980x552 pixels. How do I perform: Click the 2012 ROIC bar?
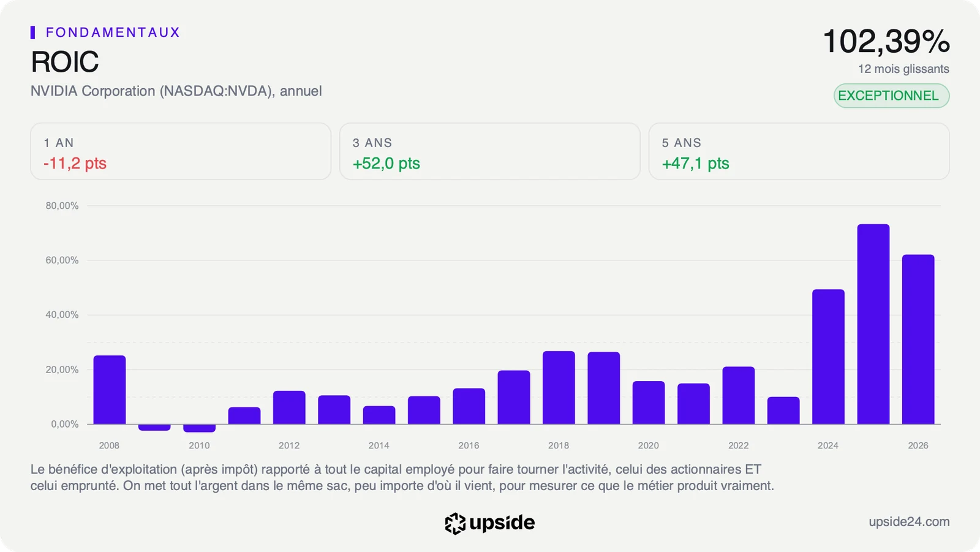(x=289, y=407)
